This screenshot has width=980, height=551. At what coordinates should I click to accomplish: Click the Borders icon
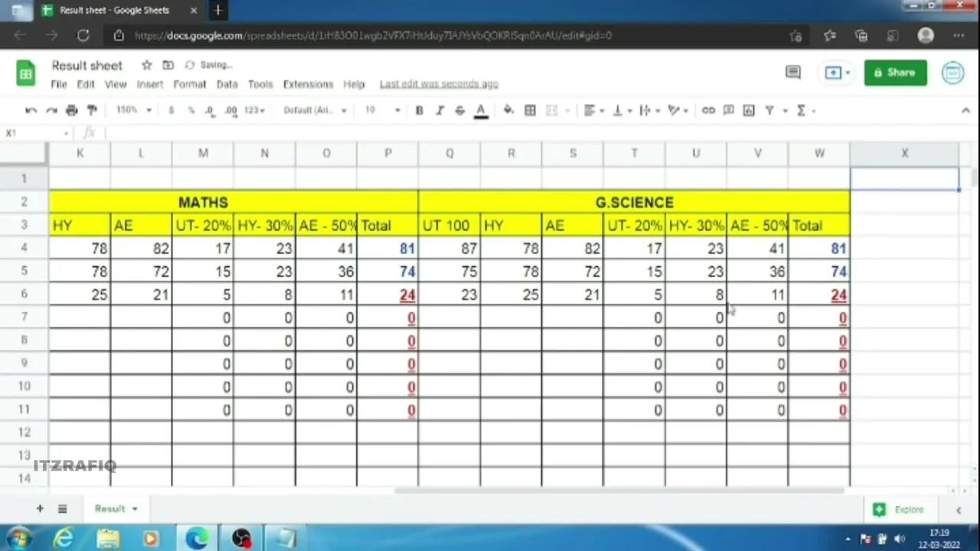pos(529,109)
